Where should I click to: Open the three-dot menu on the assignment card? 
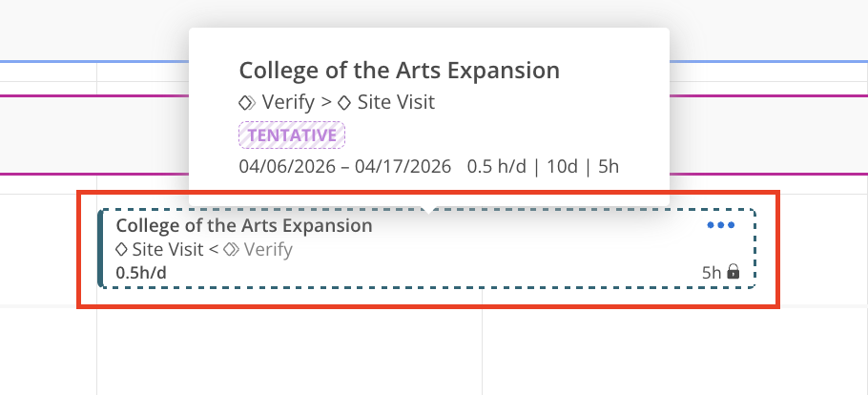point(720,226)
